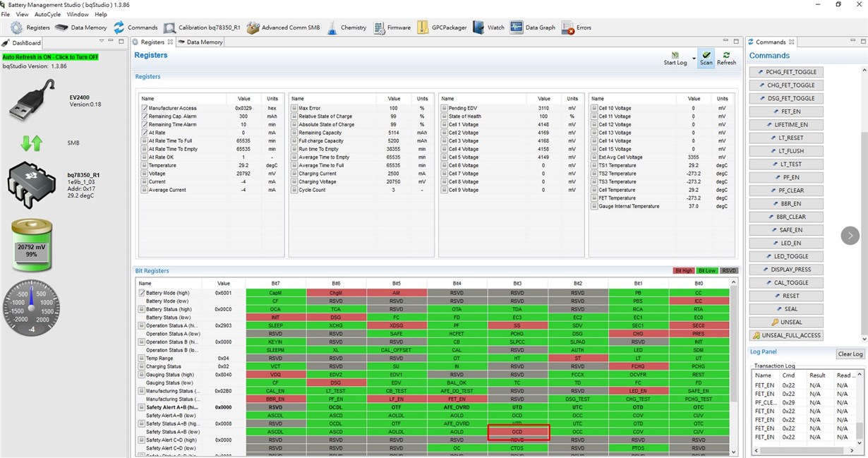Open the Registers toolbar icon
Screen dimensions: 868x458
pyautogui.click(x=30, y=28)
